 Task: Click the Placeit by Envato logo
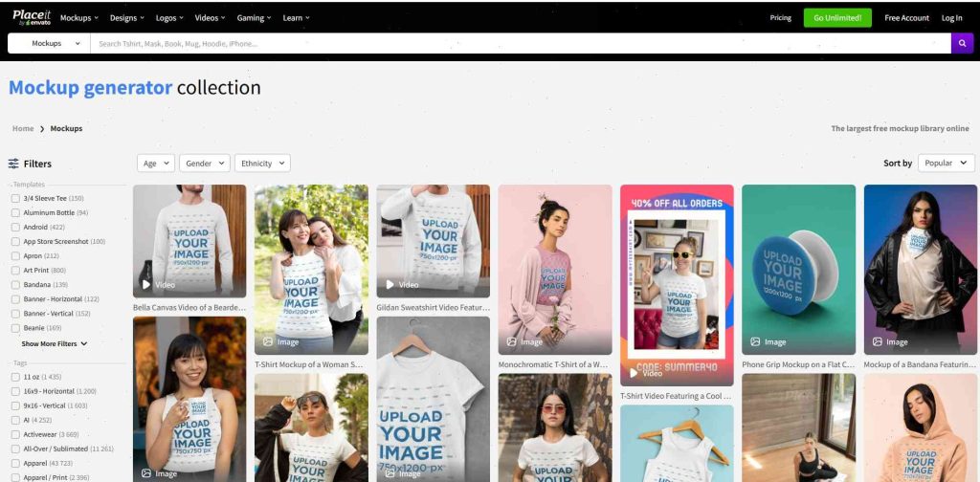coord(32,17)
